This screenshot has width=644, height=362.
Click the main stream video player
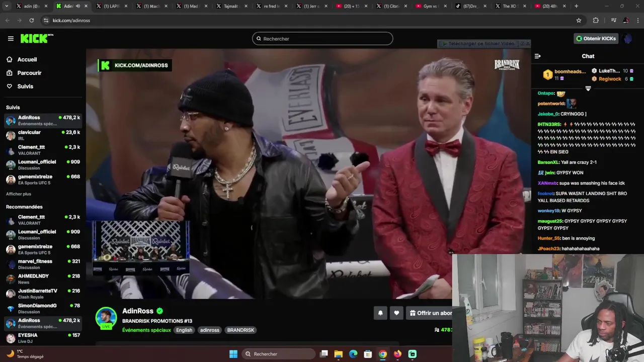(308, 173)
